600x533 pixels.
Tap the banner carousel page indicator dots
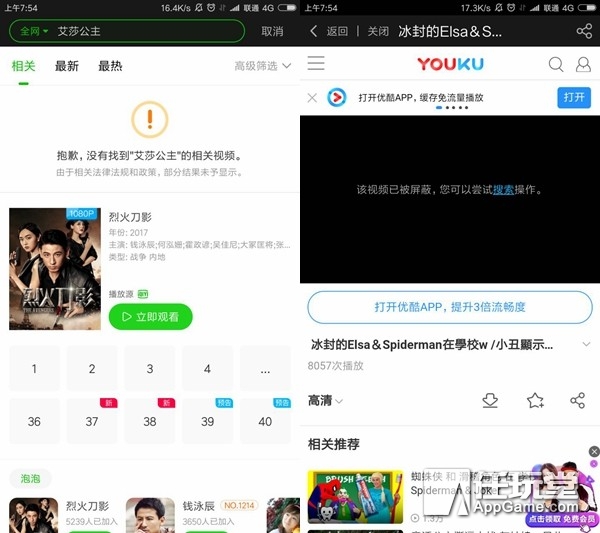click(x=452, y=108)
